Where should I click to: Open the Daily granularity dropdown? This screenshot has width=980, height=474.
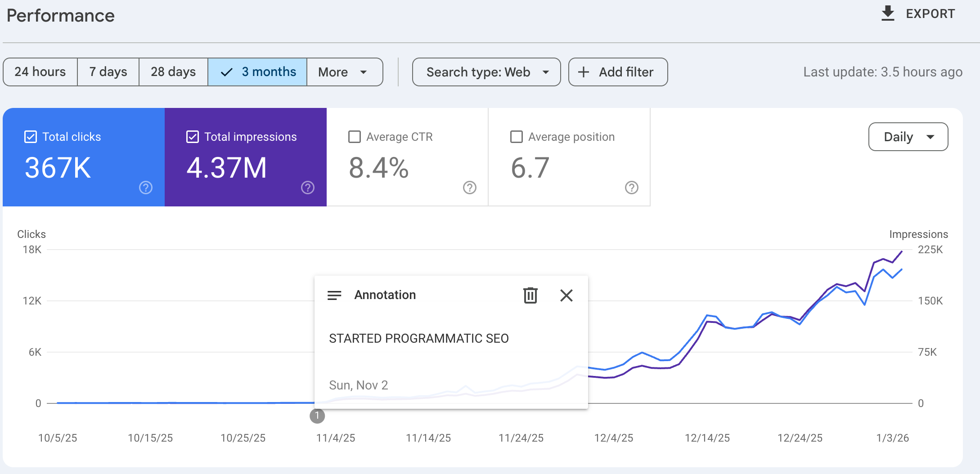(x=908, y=137)
